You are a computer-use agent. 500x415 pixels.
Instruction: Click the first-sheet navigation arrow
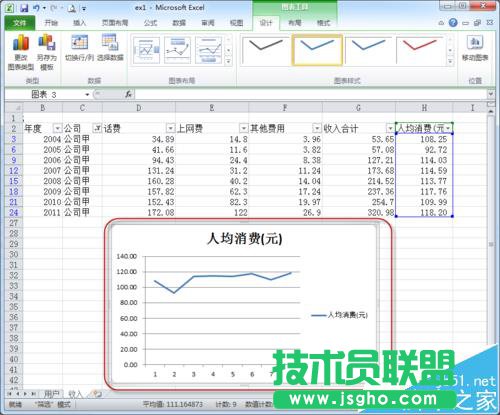tap(10, 394)
